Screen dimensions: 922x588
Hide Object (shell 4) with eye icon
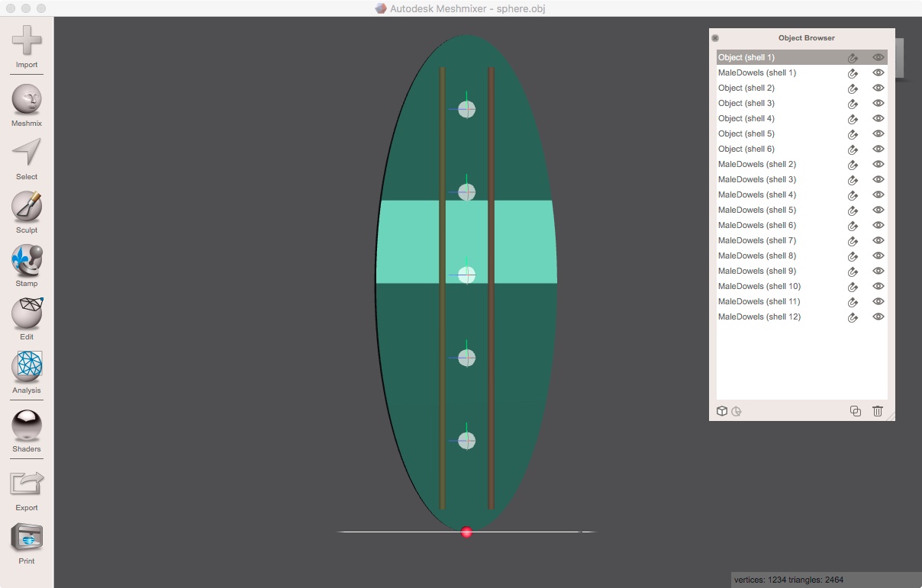[x=878, y=118]
